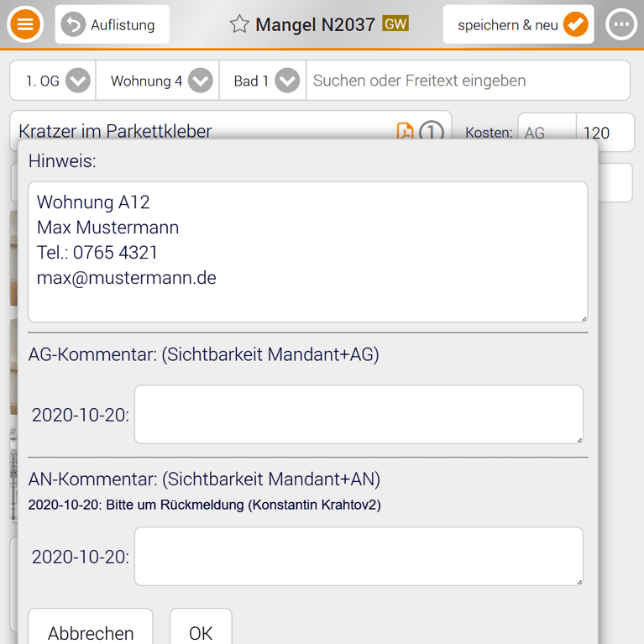Screen dimensions: 644x644
Task: Click the AN-Kommentar text box
Action: click(359, 556)
